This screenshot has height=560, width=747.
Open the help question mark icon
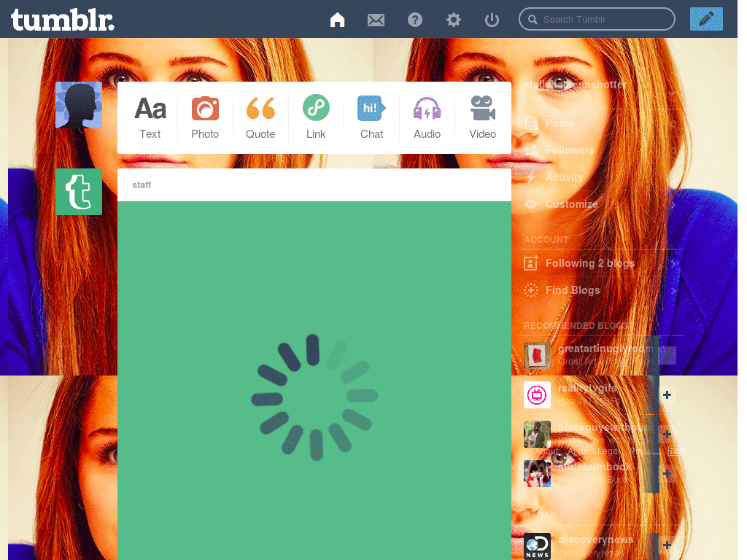(x=415, y=20)
